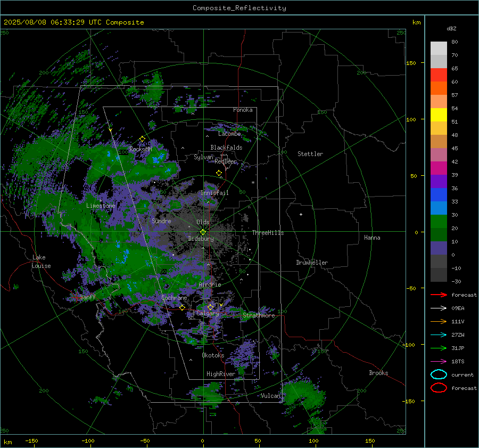This screenshot has width=479, height=448.
Task: Click the red cross marker beside Banff
Action: [x=76, y=297]
